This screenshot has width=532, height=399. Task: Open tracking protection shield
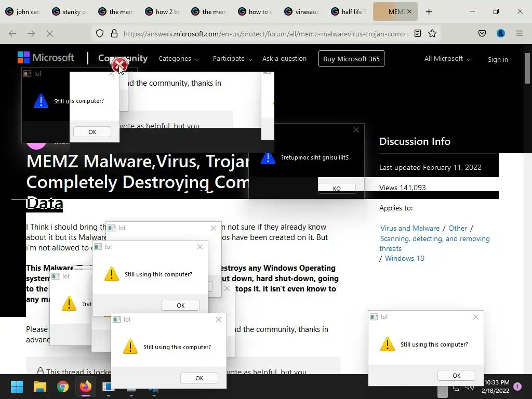[x=100, y=33]
